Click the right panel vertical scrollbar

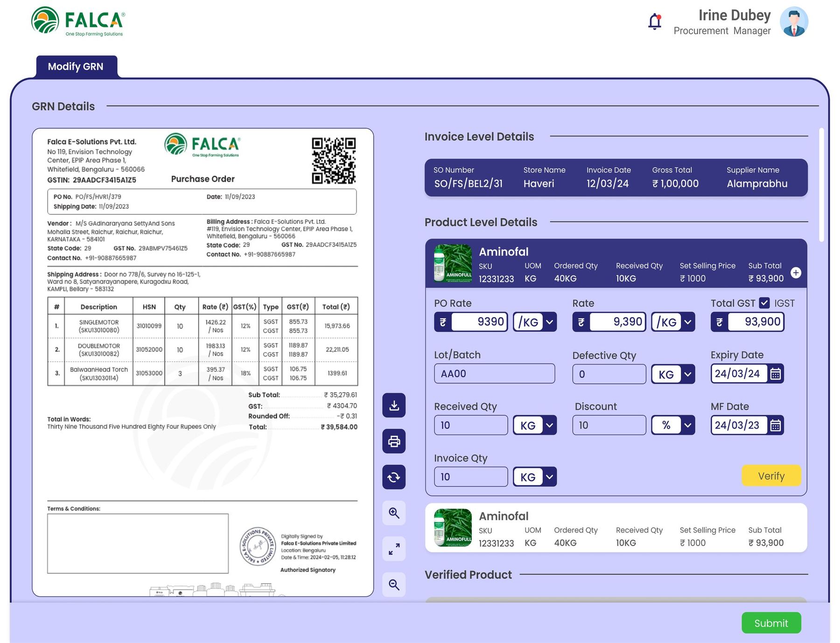coord(821,185)
